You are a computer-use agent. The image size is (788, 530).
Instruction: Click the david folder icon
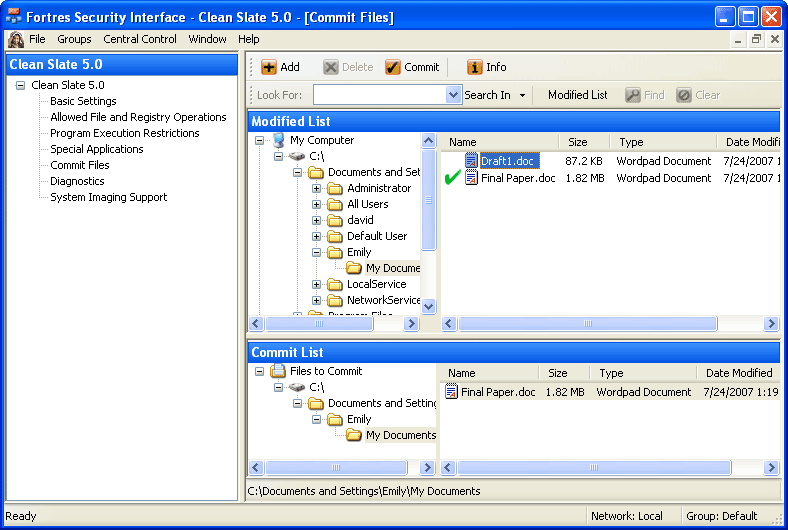335,221
